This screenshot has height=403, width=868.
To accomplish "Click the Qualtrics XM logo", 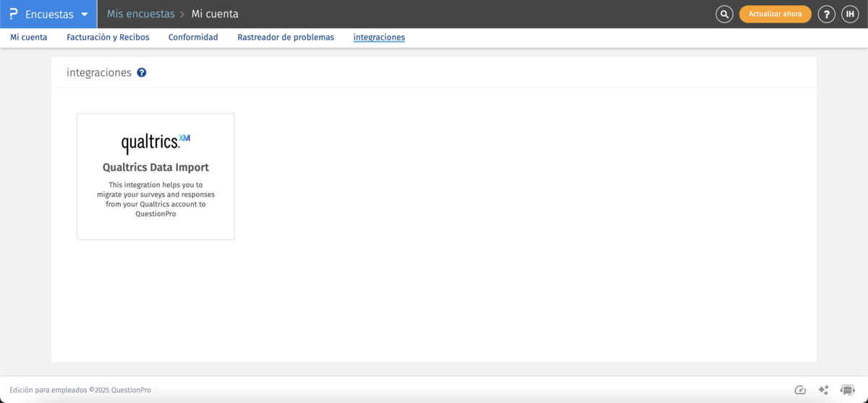I will 156,142.
